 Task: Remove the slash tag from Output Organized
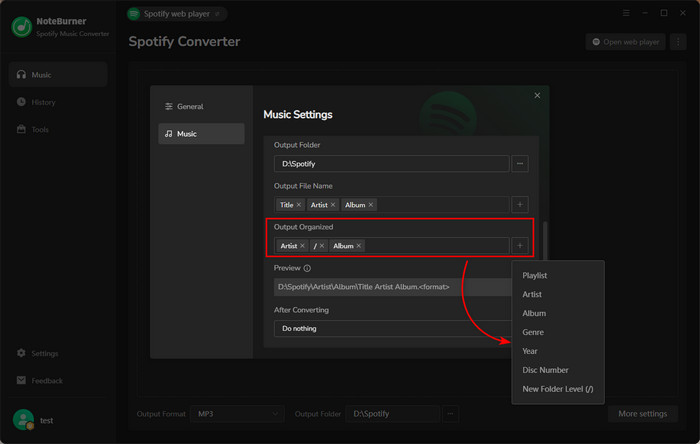pos(321,246)
